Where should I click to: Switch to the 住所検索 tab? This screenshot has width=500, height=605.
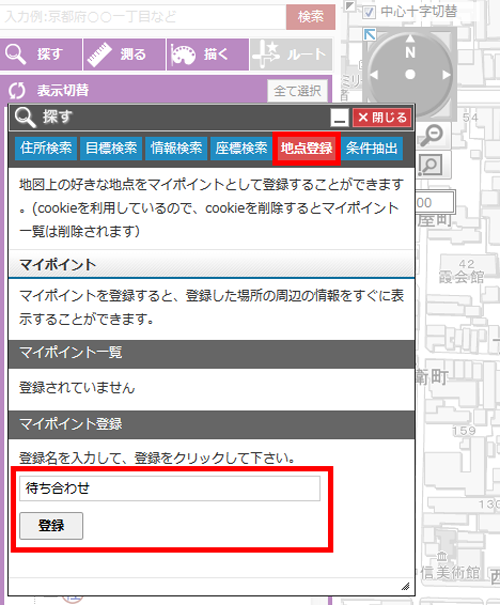coord(46,148)
